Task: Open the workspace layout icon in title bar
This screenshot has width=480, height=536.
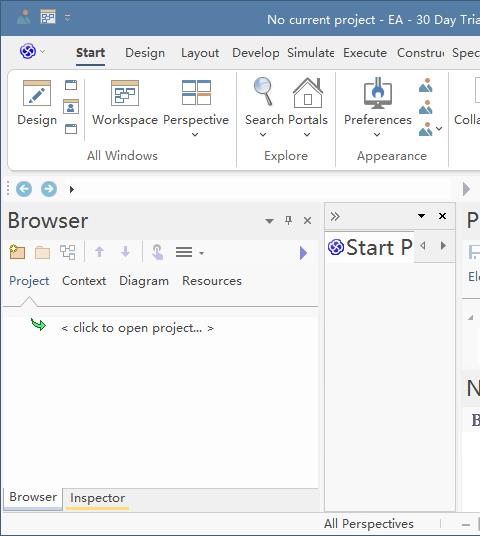Action: (x=48, y=16)
